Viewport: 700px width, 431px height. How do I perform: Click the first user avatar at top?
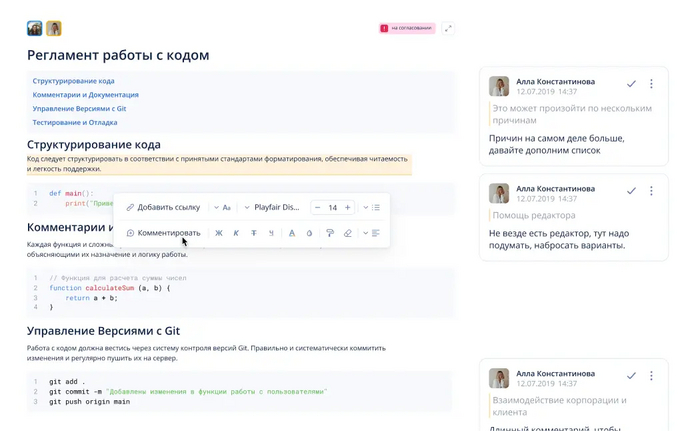click(34, 28)
